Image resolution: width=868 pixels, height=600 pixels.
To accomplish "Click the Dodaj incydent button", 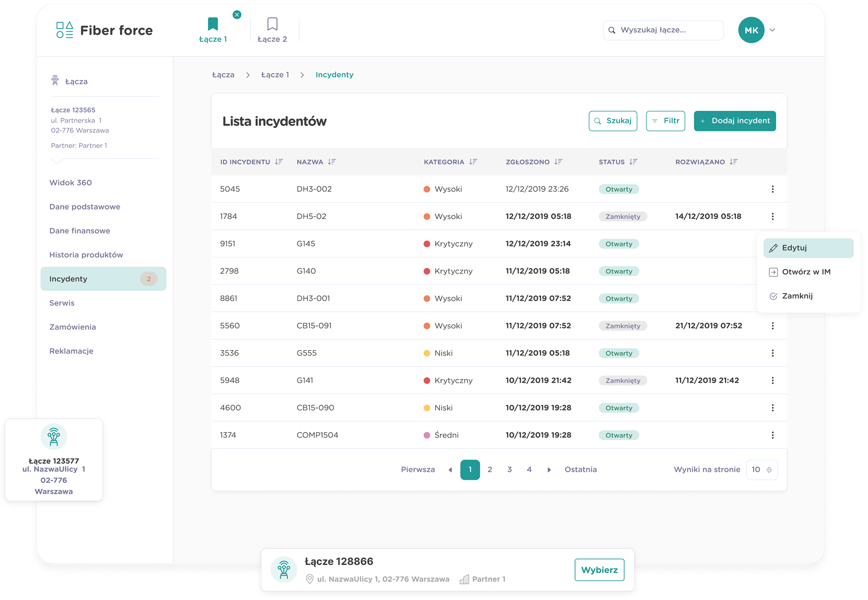I will coord(735,121).
